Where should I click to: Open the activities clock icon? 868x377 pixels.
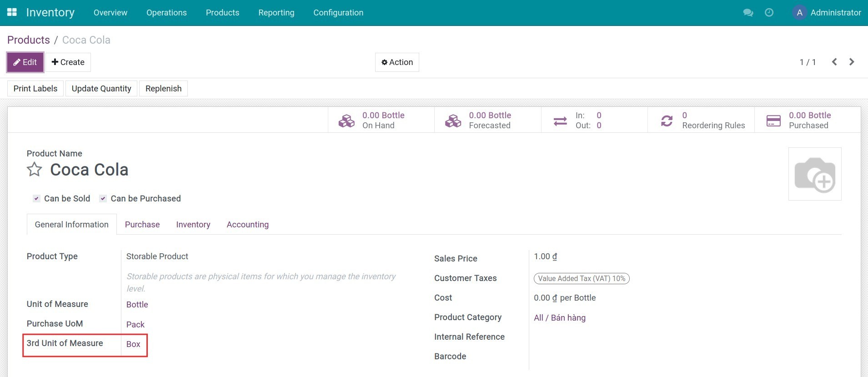click(769, 13)
